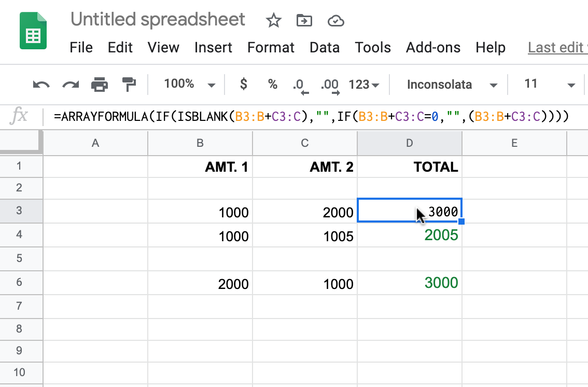Open the 123 more formats dropdown
This screenshot has height=387, width=588.
[x=364, y=85]
